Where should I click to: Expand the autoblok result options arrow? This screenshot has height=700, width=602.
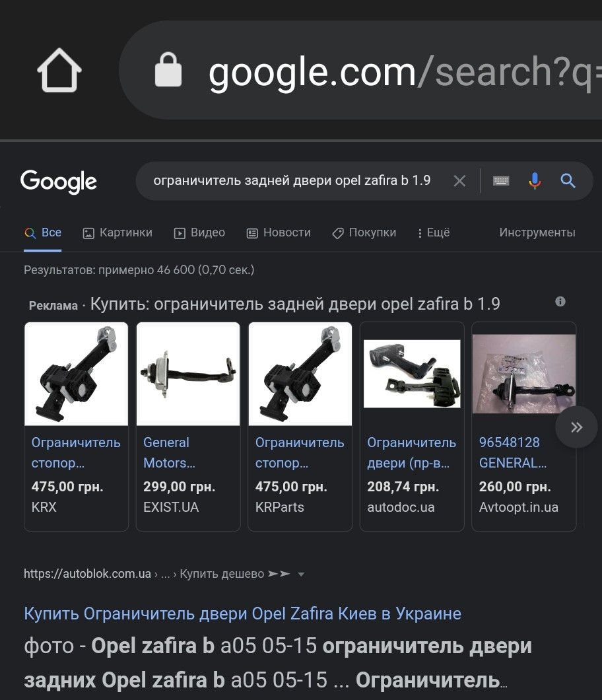coord(301,575)
